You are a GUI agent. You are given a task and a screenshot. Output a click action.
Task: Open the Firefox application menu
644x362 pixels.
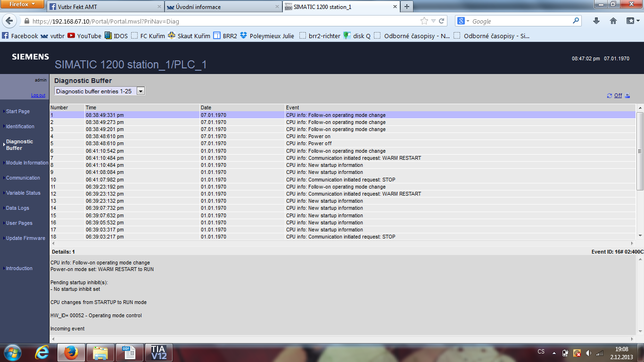point(22,4)
